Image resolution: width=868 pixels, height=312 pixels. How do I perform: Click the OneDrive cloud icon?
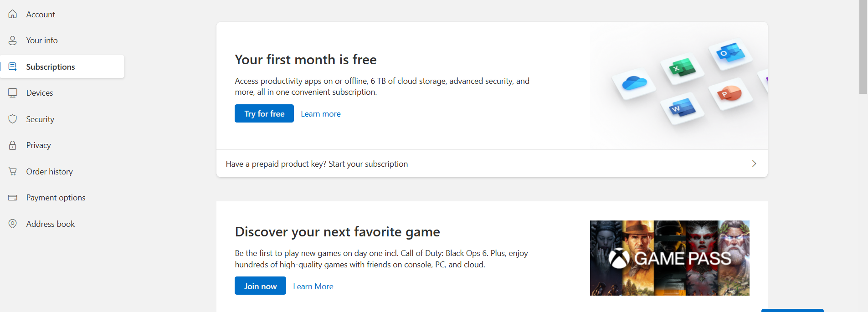tap(634, 83)
